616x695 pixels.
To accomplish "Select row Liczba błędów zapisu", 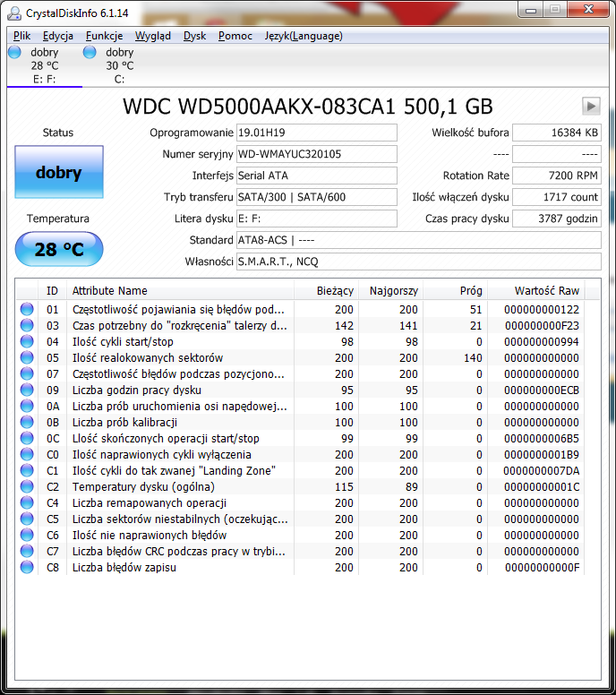I will coord(301,567).
